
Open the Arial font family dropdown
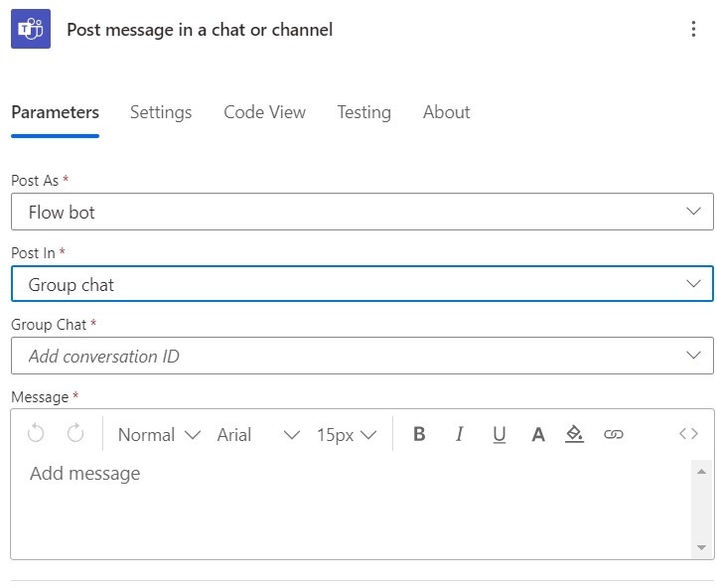coord(258,435)
